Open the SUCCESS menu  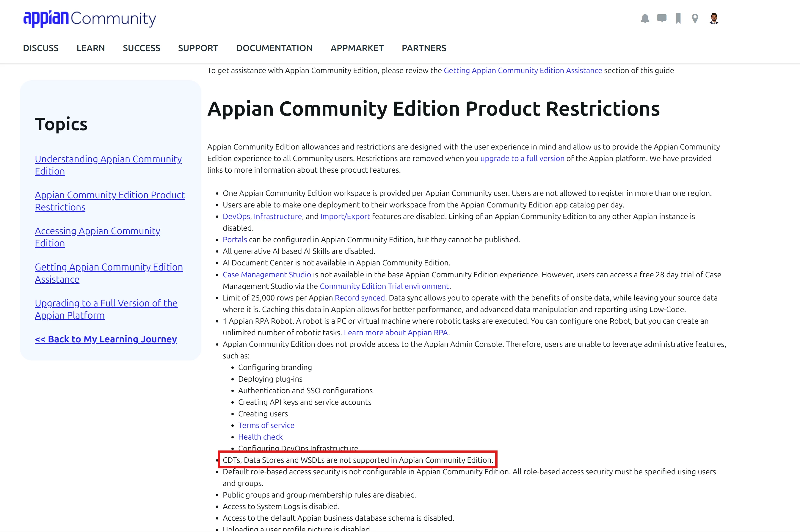(142, 48)
